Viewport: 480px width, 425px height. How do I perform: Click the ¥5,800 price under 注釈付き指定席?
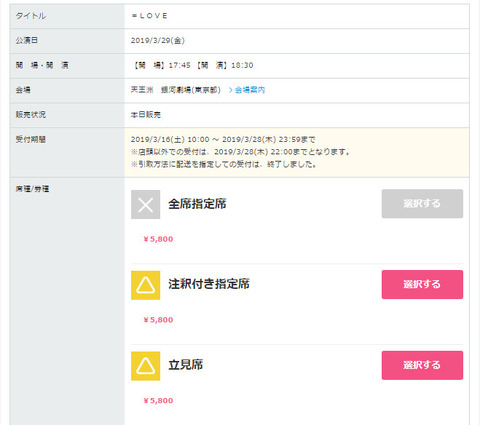pyautogui.click(x=158, y=320)
